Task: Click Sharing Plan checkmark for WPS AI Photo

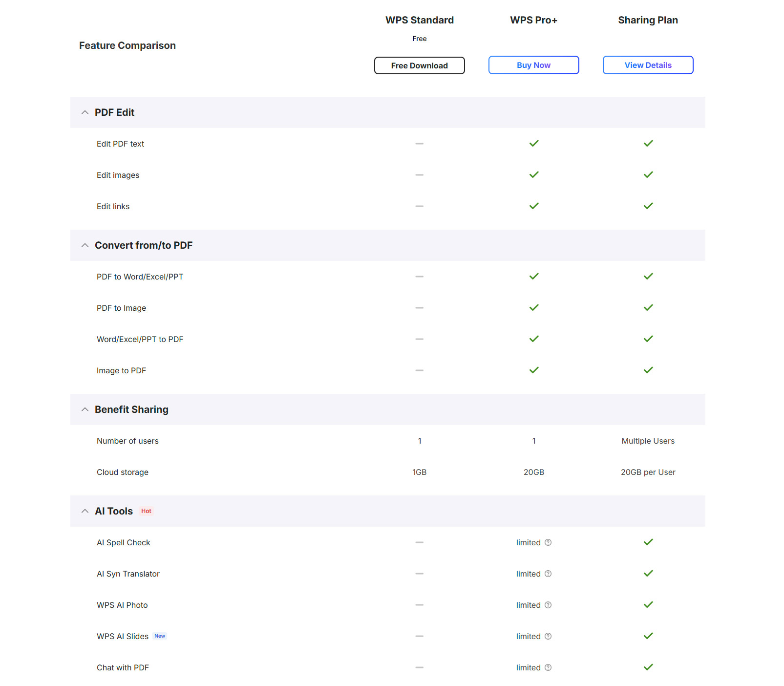Action: (648, 604)
